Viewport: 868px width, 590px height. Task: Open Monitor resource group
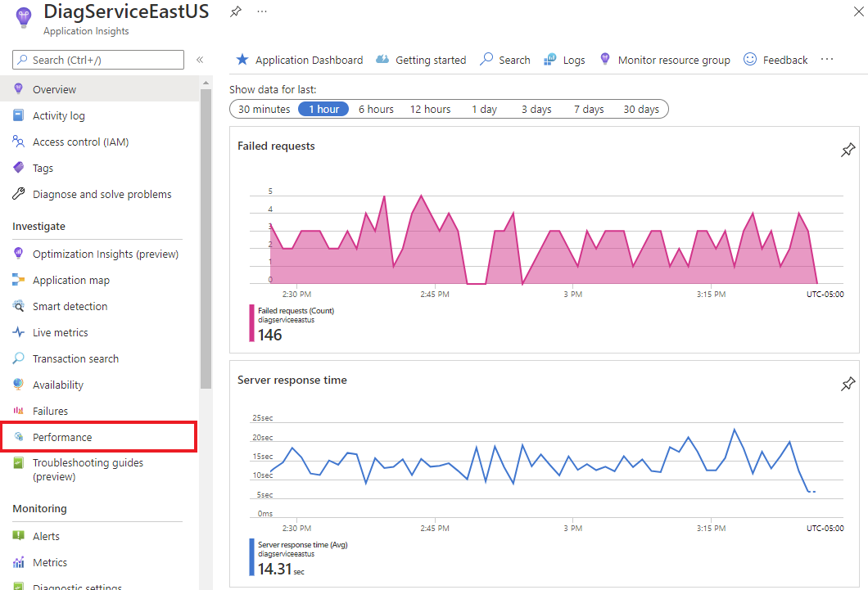click(x=673, y=60)
